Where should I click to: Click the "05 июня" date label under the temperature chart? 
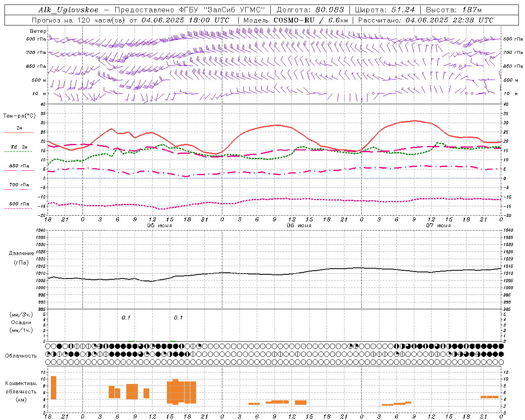coord(160,226)
